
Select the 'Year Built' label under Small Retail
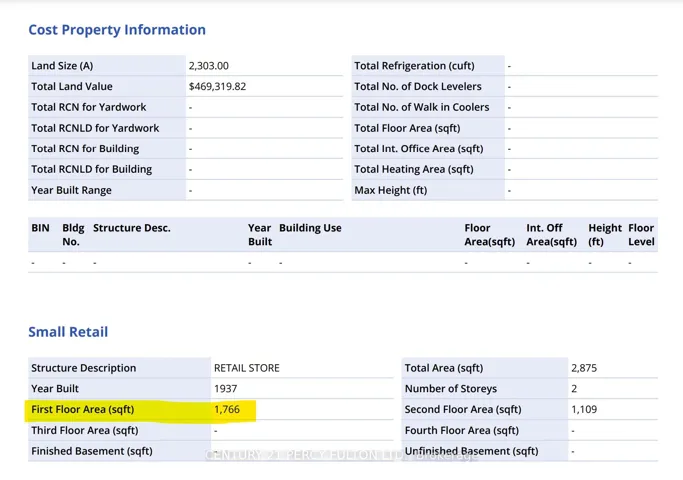55,389
